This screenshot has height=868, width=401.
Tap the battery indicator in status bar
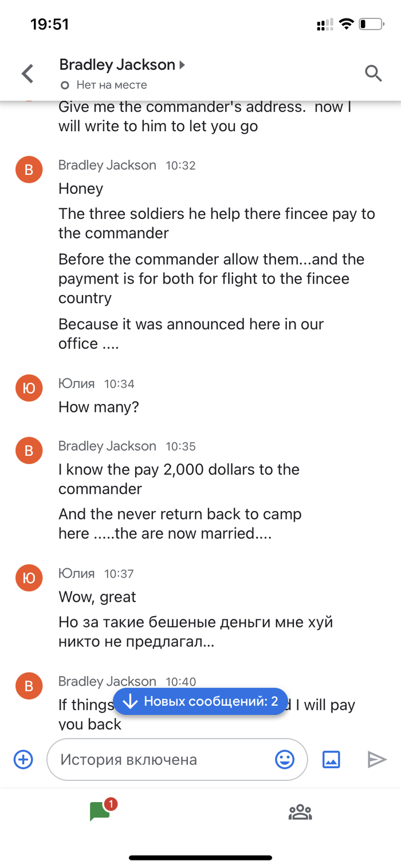click(371, 25)
